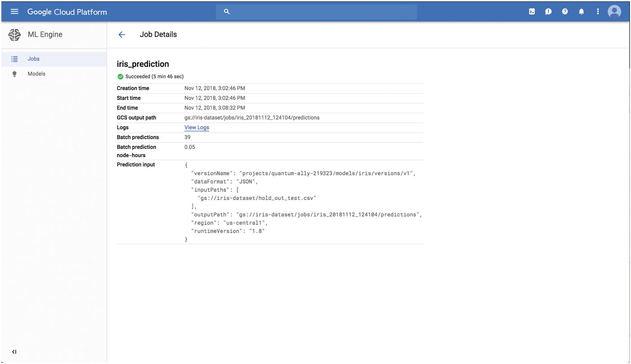Image resolution: width=631 pixels, height=364 pixels.
Task: Click the versionName line in JSON
Action: tap(303, 173)
